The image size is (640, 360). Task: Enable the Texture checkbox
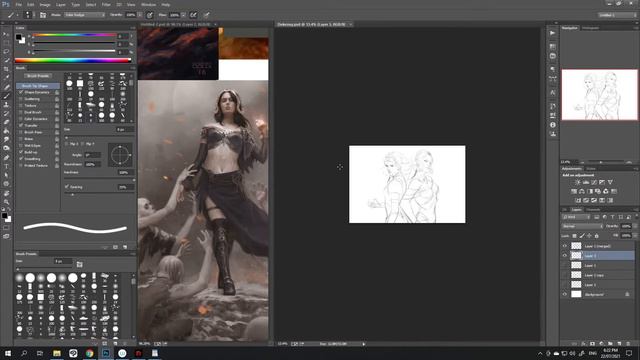(21, 105)
